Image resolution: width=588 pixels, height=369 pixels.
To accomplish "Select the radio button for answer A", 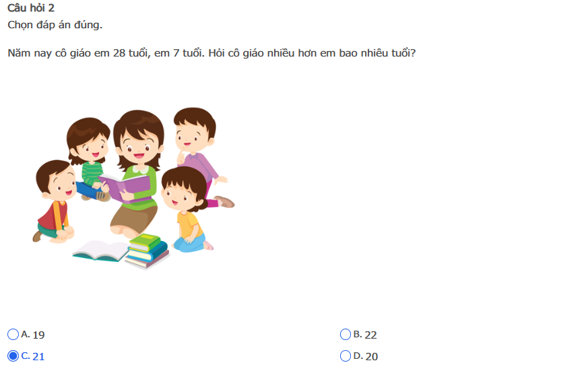I will 13,334.
